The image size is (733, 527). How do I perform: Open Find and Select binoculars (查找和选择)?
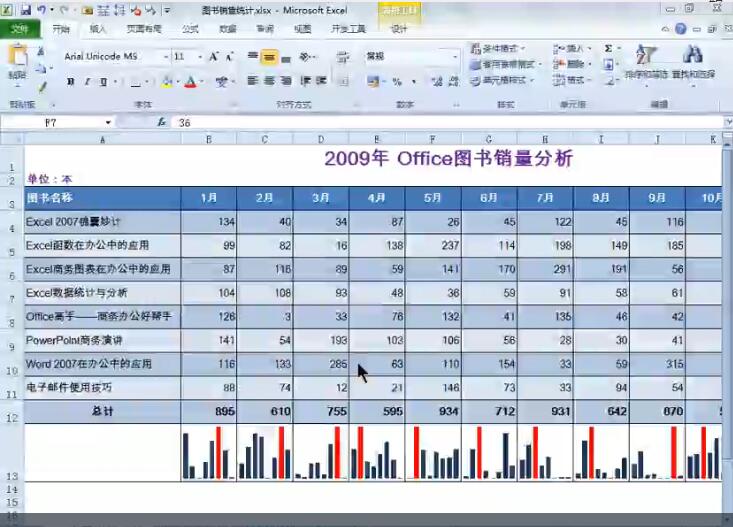693,61
